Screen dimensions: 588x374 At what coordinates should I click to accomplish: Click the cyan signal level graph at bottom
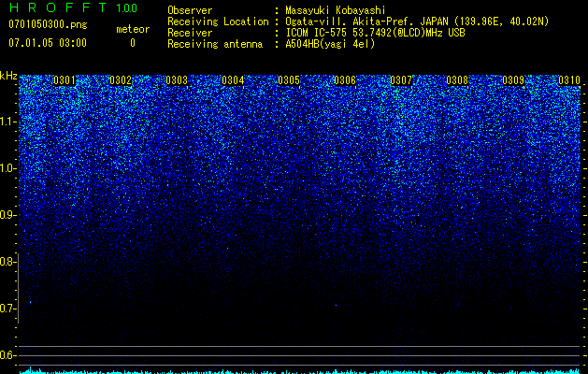point(299,371)
